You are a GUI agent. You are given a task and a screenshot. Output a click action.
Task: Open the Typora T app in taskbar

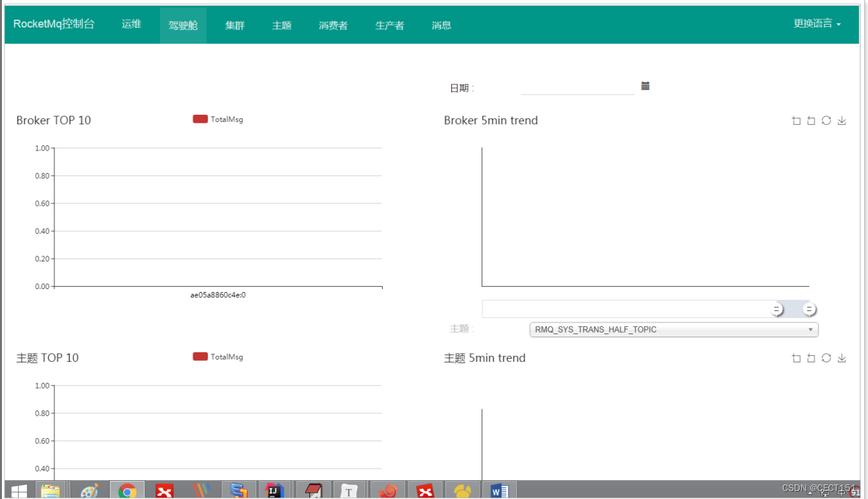(349, 490)
